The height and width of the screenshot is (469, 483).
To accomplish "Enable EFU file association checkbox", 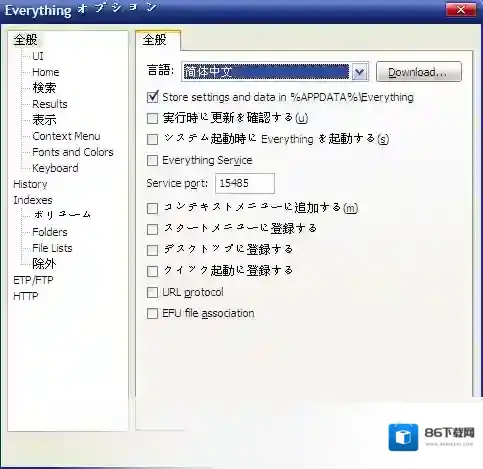I will tap(153, 314).
